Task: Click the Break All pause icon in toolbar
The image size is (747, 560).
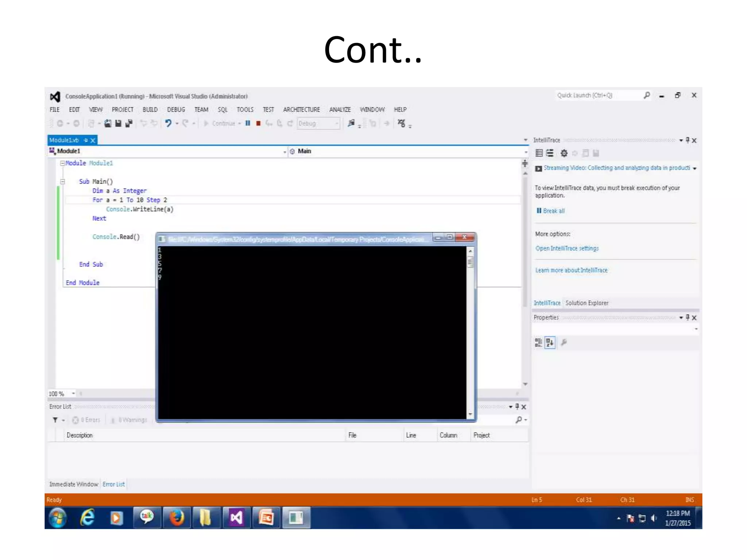Action: pyautogui.click(x=248, y=123)
